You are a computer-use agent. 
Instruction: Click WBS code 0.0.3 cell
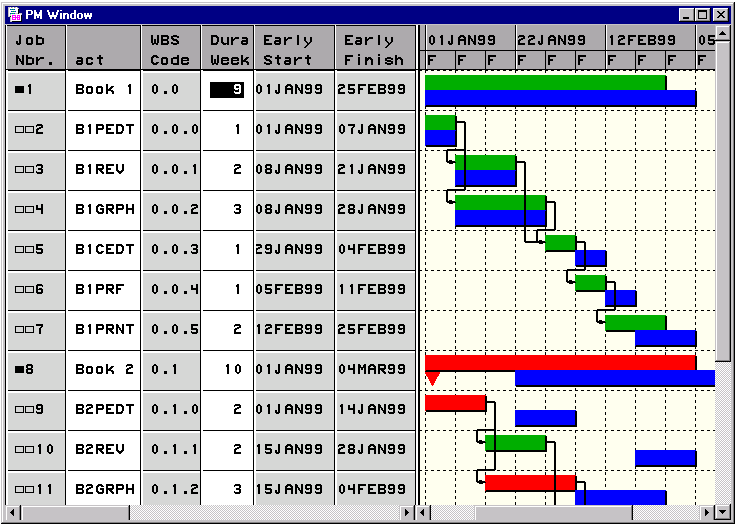(171, 250)
